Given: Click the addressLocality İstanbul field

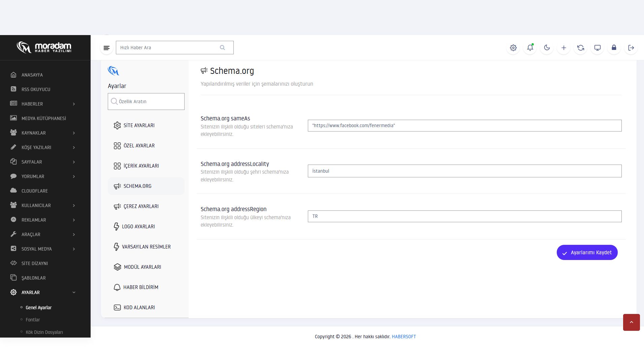Looking at the screenshot, I should click(x=465, y=171).
